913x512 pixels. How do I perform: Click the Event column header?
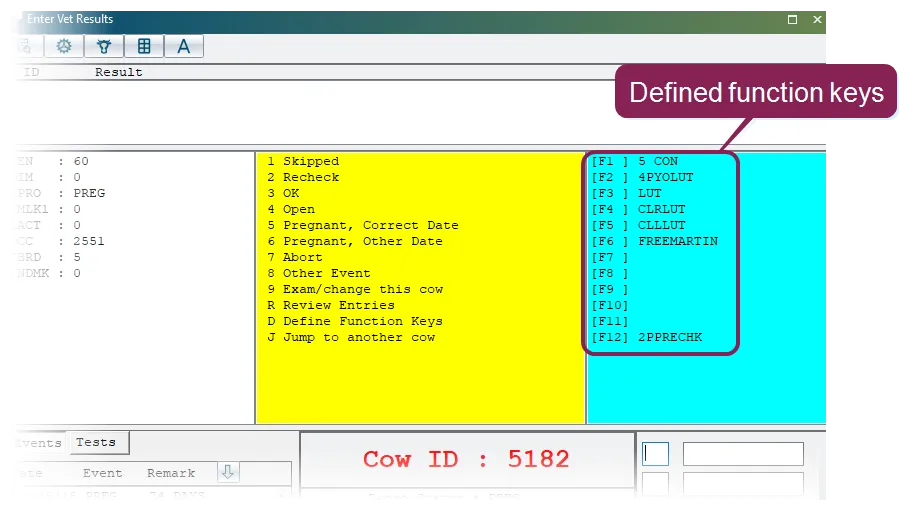(x=102, y=473)
